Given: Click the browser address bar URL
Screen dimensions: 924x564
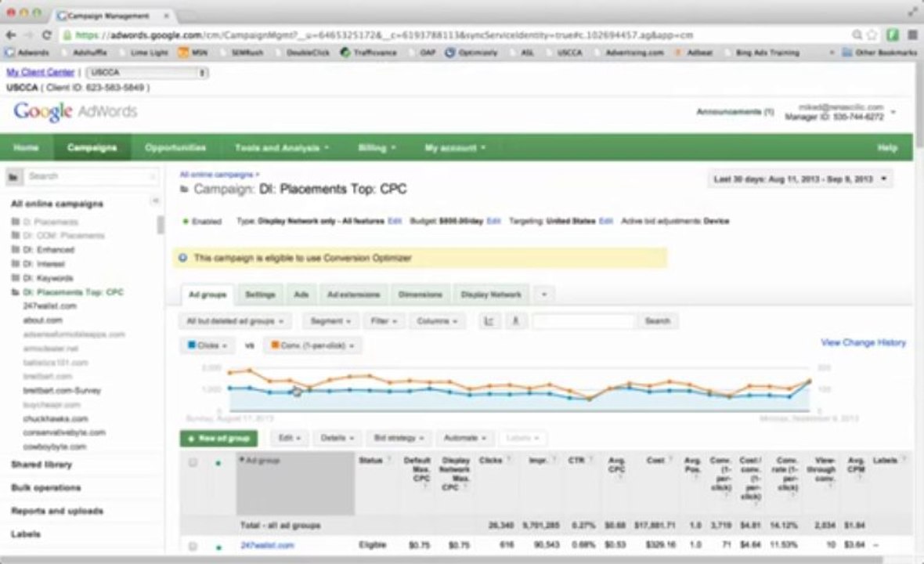Looking at the screenshot, I should [x=384, y=35].
